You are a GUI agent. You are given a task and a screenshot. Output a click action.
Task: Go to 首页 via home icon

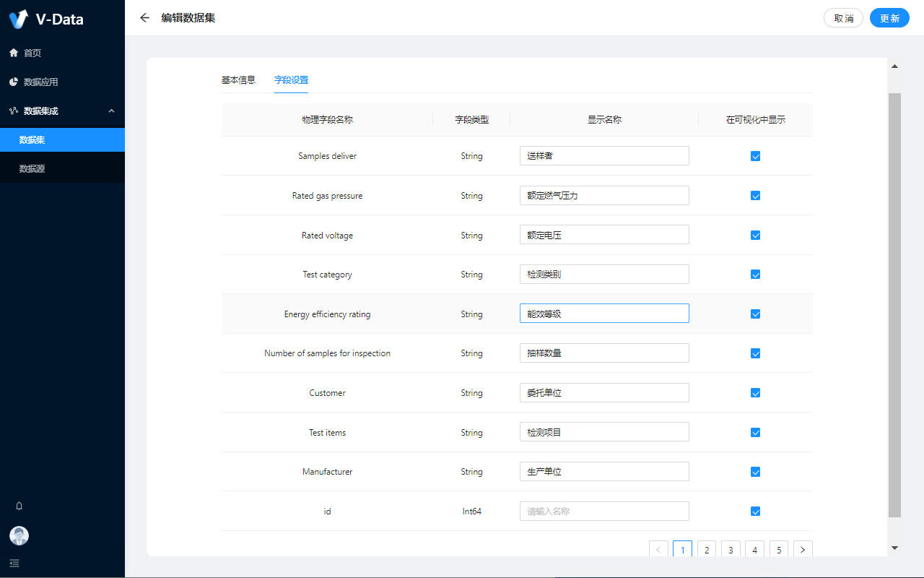[14, 53]
